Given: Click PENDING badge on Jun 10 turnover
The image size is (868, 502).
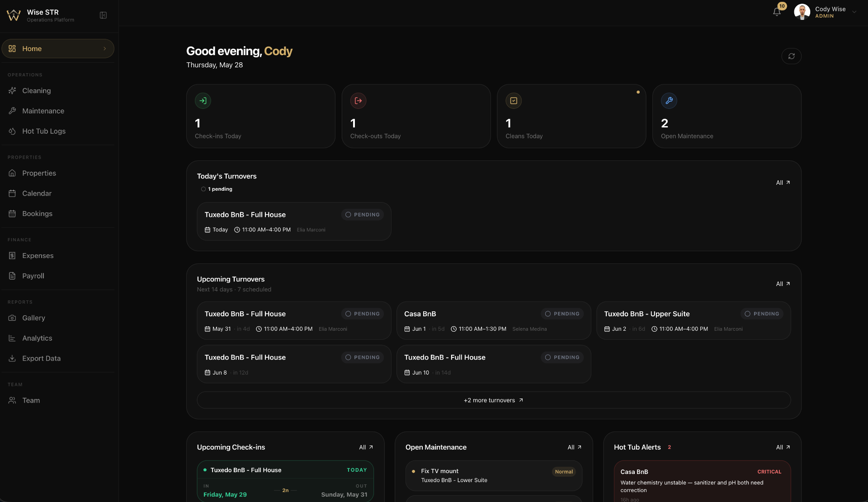Looking at the screenshot, I should (x=562, y=357).
